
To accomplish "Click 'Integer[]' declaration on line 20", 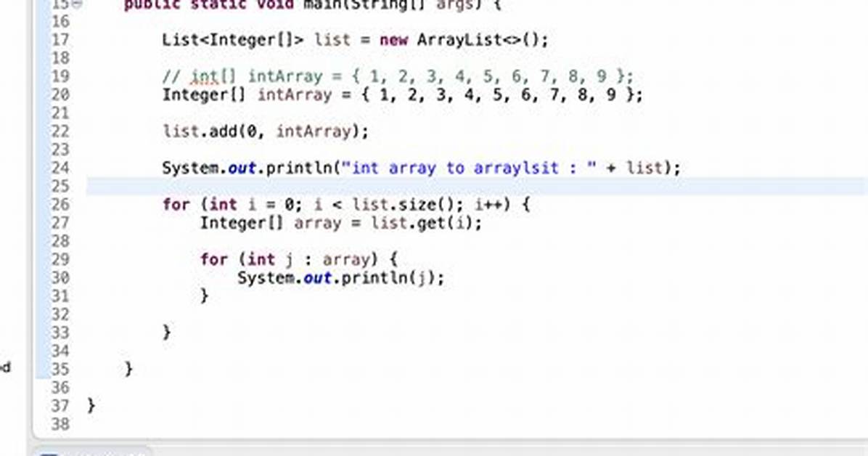I will point(204,94).
